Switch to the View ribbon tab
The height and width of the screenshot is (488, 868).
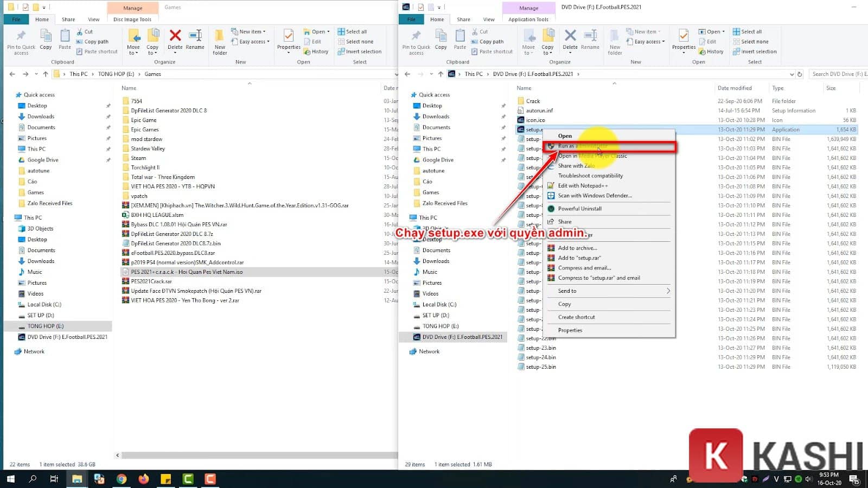(489, 20)
